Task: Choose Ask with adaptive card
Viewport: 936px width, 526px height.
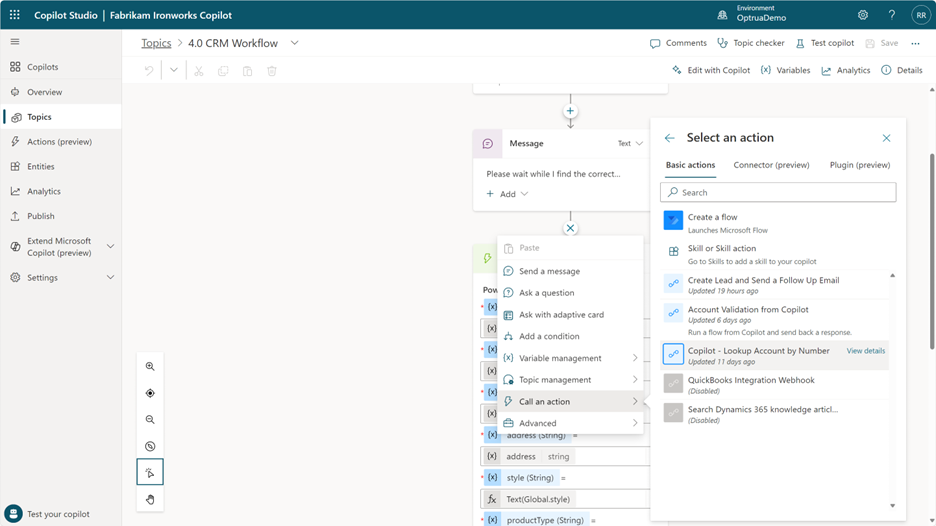Action: tap(570, 315)
